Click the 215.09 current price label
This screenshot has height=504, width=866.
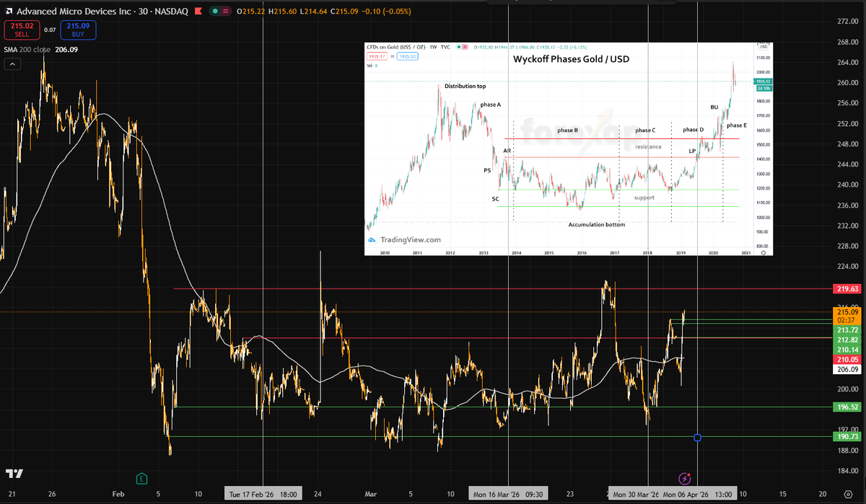click(846, 312)
